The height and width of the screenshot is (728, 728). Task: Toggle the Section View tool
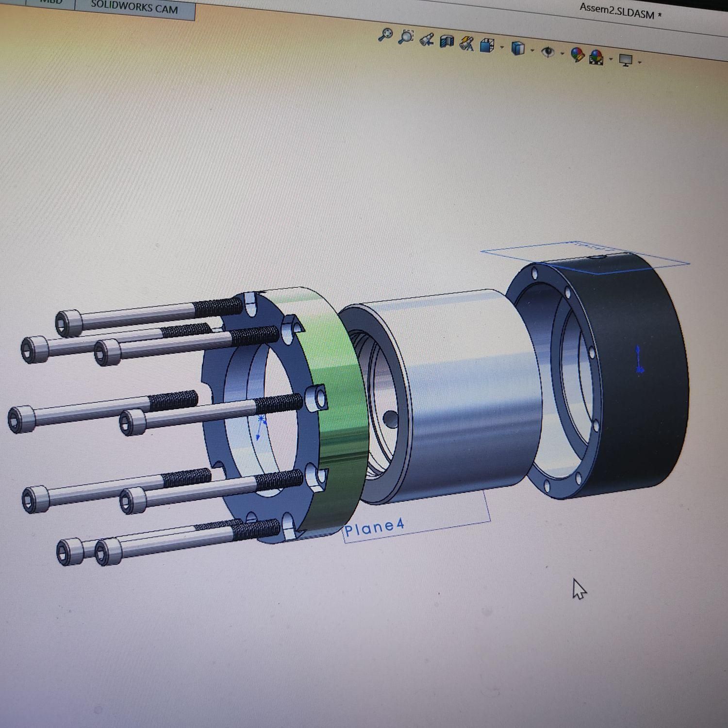pos(447,42)
